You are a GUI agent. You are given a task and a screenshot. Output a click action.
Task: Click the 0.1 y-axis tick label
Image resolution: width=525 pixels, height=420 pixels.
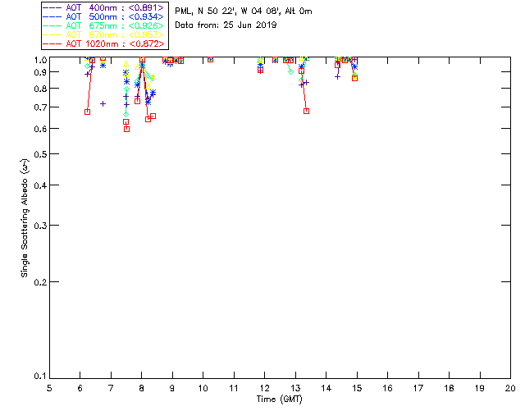coord(41,377)
